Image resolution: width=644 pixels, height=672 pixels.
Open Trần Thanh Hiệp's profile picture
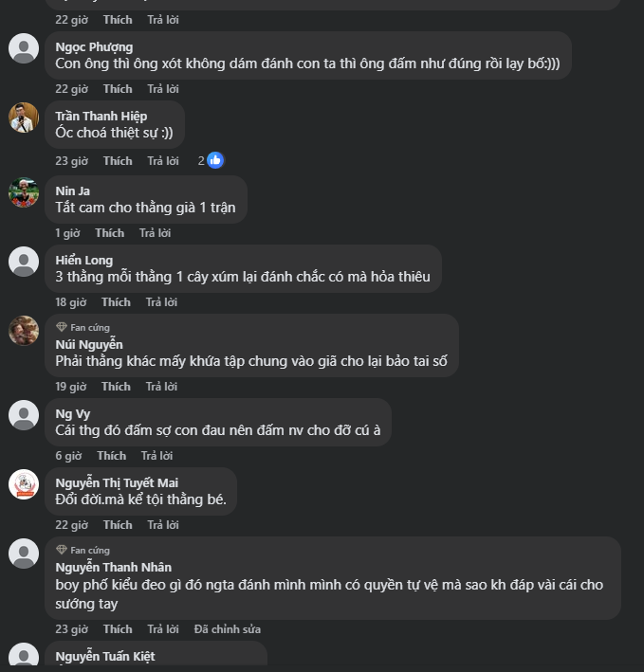[x=24, y=118]
